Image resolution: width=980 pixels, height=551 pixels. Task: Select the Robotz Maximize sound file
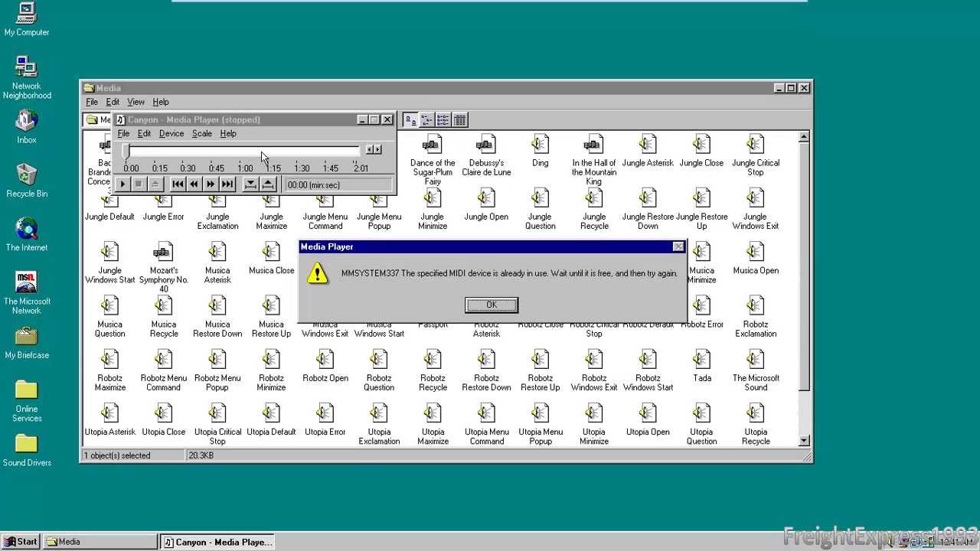(x=110, y=369)
